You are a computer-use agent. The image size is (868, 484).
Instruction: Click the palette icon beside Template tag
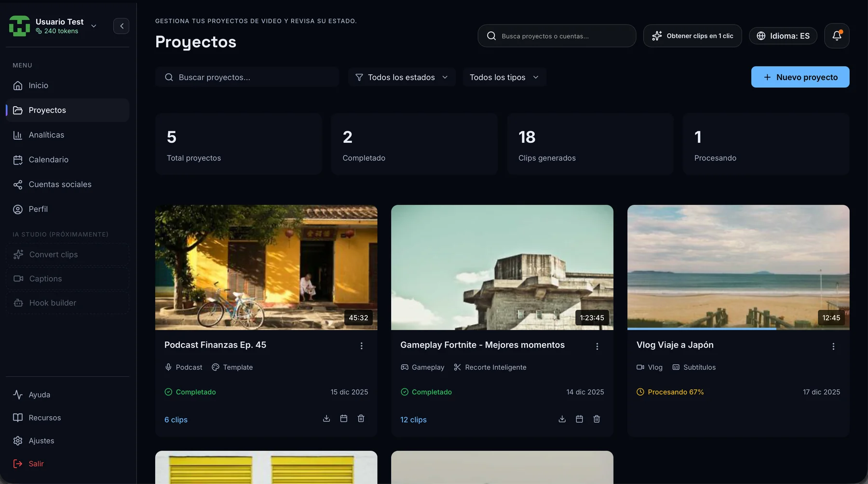coord(216,367)
